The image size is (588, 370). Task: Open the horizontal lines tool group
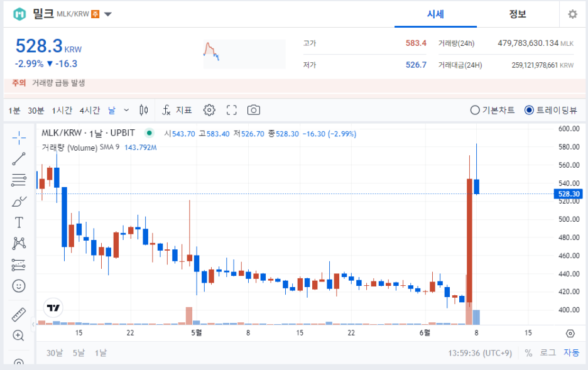pyautogui.click(x=19, y=180)
